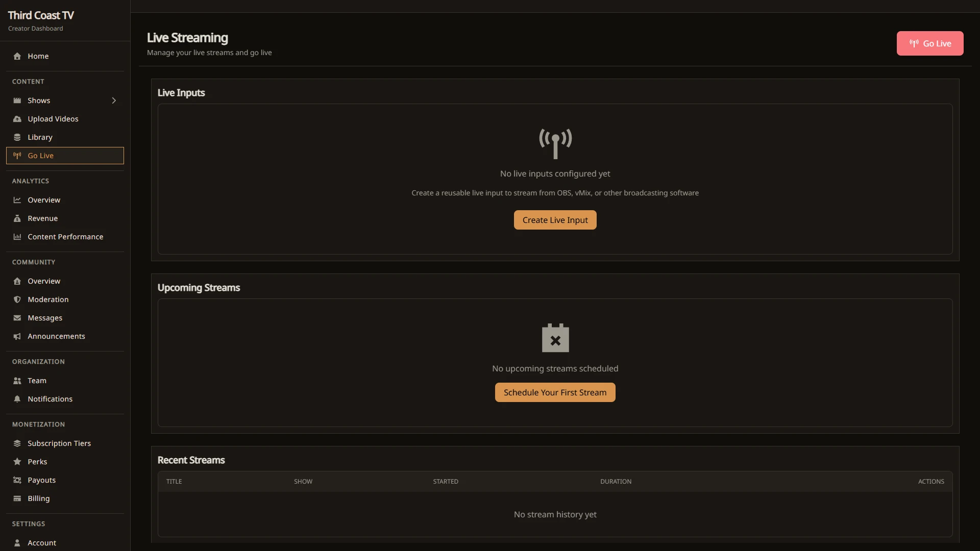Click the large broadcast tower icon in Live Inputs
Viewport: 980px width, 551px height.
[555, 143]
